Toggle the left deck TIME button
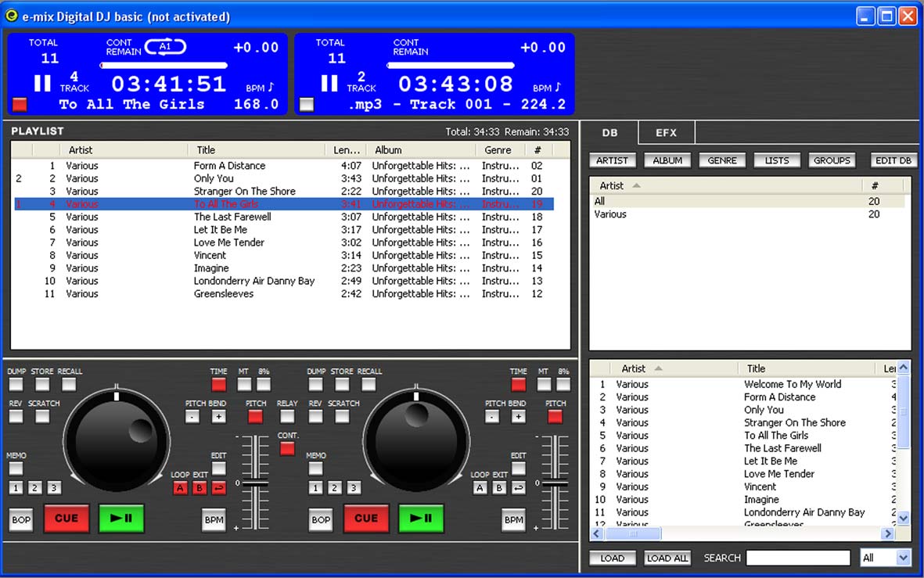 pos(218,385)
